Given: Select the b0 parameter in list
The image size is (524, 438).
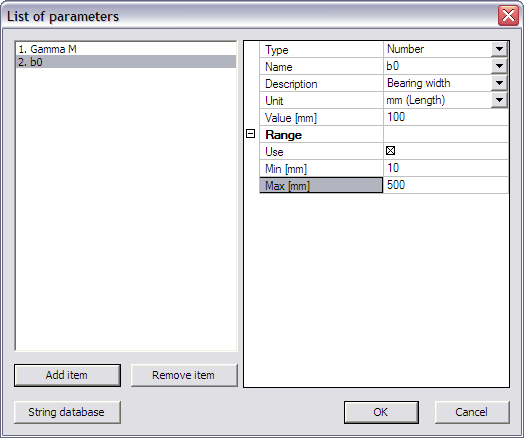Looking at the screenshot, I should tap(126, 62).
